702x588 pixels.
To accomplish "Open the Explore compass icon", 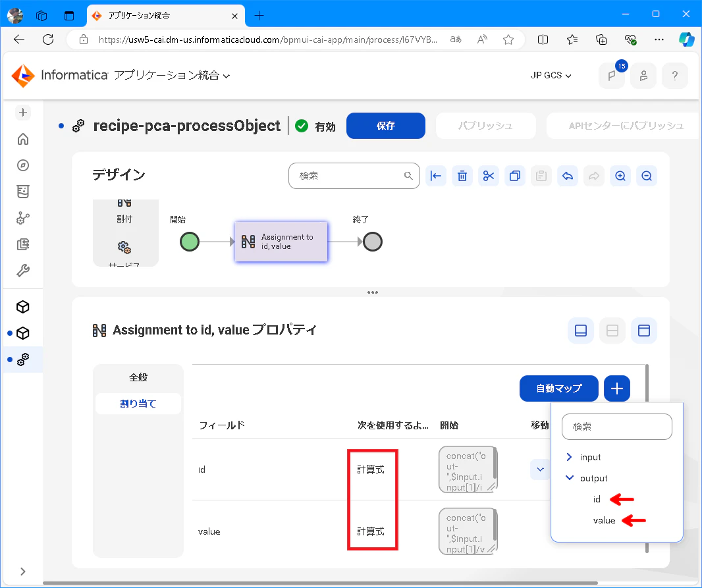I will [x=23, y=165].
